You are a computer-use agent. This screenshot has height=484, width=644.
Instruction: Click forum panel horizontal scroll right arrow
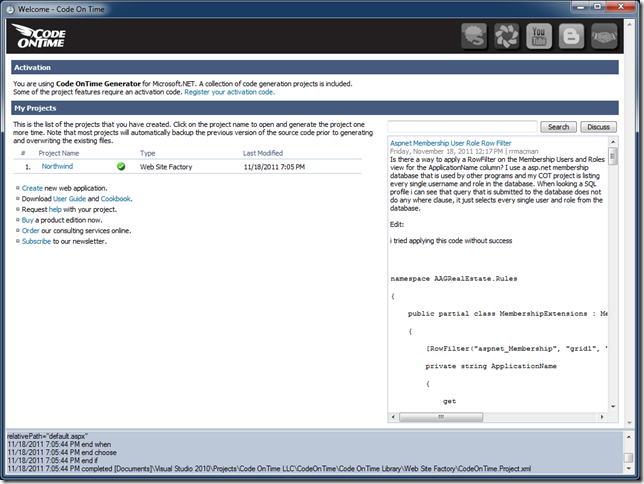click(602, 417)
